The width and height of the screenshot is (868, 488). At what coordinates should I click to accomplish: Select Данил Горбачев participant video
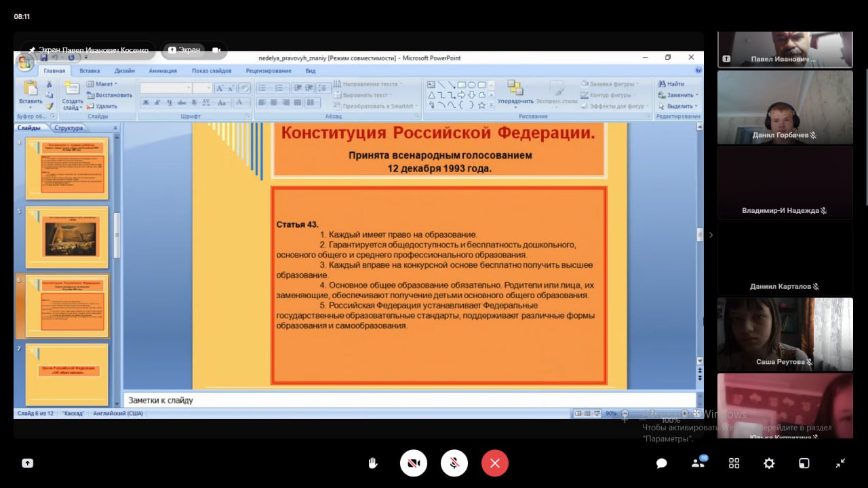[785, 107]
